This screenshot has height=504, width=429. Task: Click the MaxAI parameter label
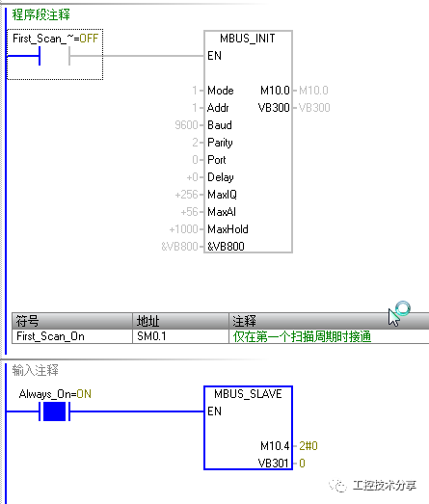[x=222, y=212]
